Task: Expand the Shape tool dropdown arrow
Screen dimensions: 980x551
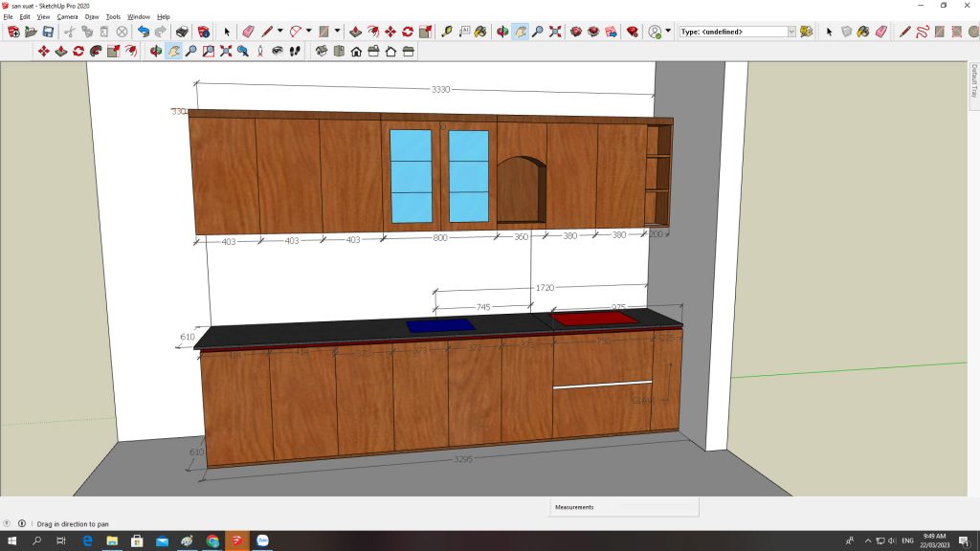Action: tap(338, 31)
